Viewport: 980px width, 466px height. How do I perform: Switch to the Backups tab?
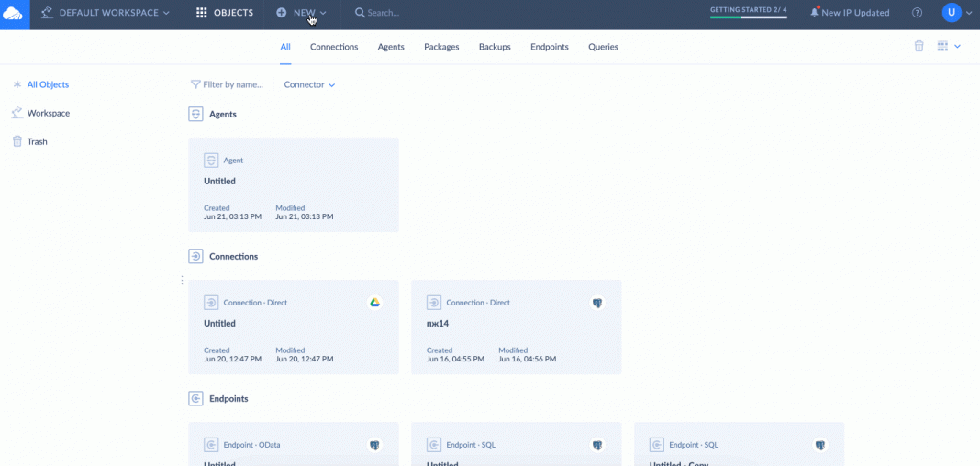click(495, 47)
